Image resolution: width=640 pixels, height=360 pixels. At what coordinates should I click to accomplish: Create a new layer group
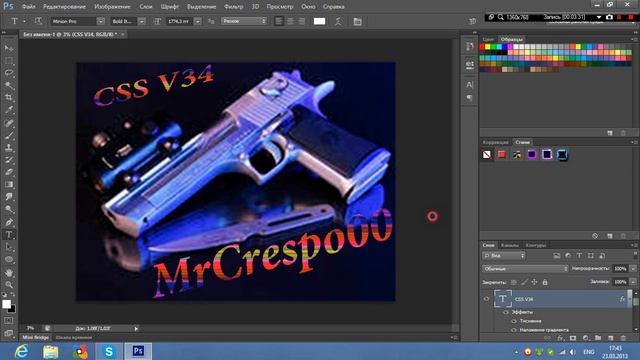598,338
